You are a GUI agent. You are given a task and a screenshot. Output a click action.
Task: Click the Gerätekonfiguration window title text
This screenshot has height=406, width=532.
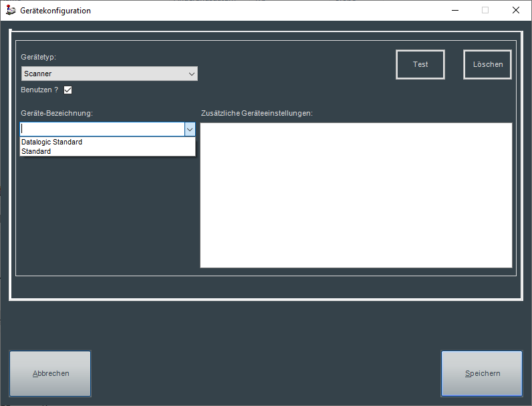(x=55, y=11)
